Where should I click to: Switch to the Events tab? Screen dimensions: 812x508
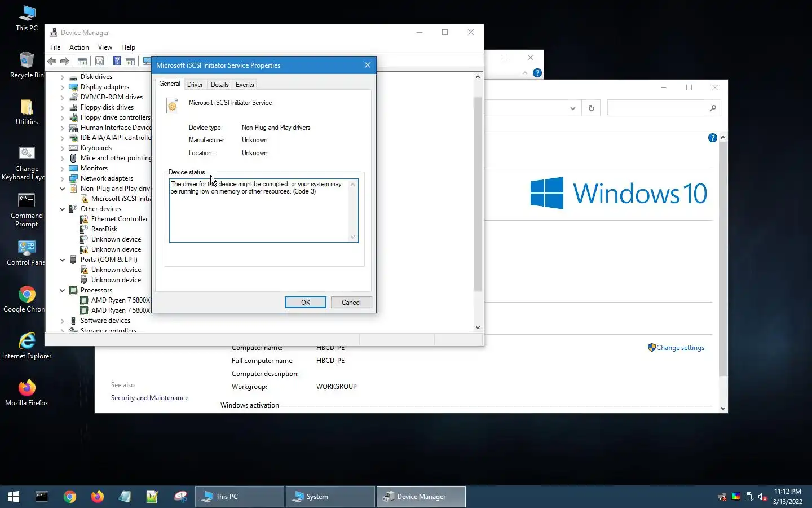click(245, 85)
